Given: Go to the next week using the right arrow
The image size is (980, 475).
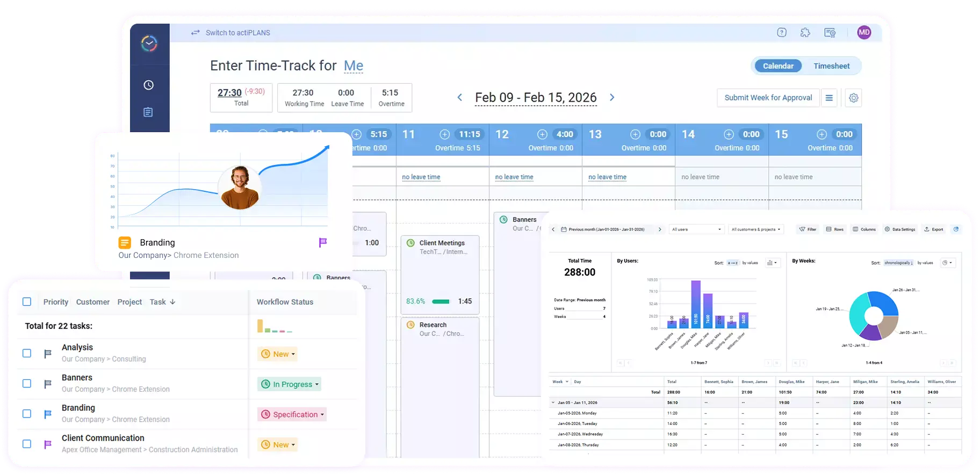Looking at the screenshot, I should pos(612,97).
